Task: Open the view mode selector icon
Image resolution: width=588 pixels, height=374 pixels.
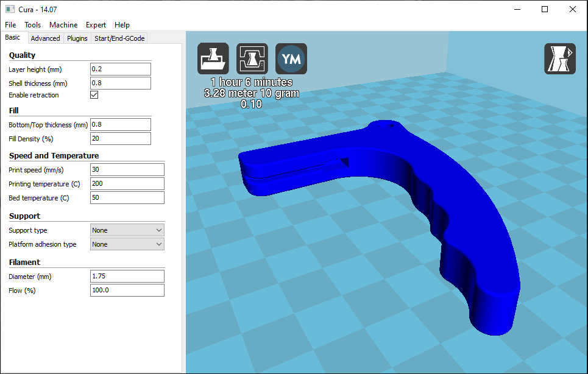Action: pos(559,58)
